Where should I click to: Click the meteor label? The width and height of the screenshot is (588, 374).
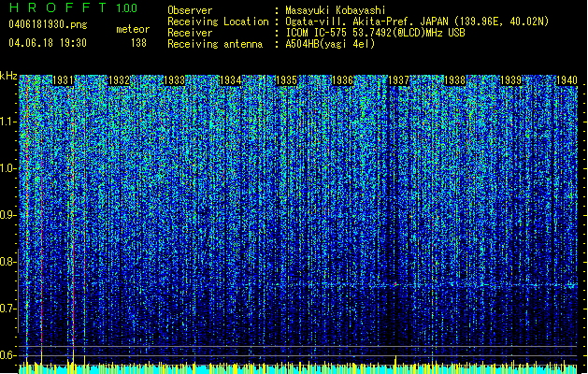(133, 29)
